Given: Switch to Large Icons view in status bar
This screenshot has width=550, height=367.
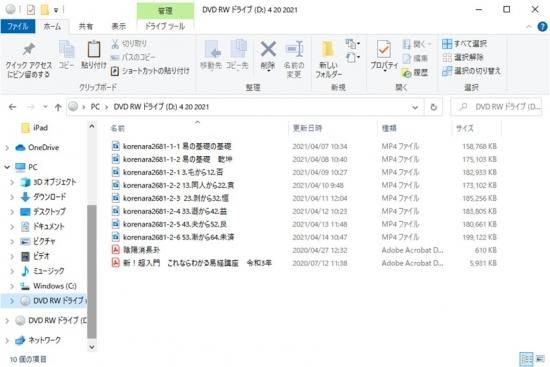Looking at the screenshot, I should (x=541, y=359).
